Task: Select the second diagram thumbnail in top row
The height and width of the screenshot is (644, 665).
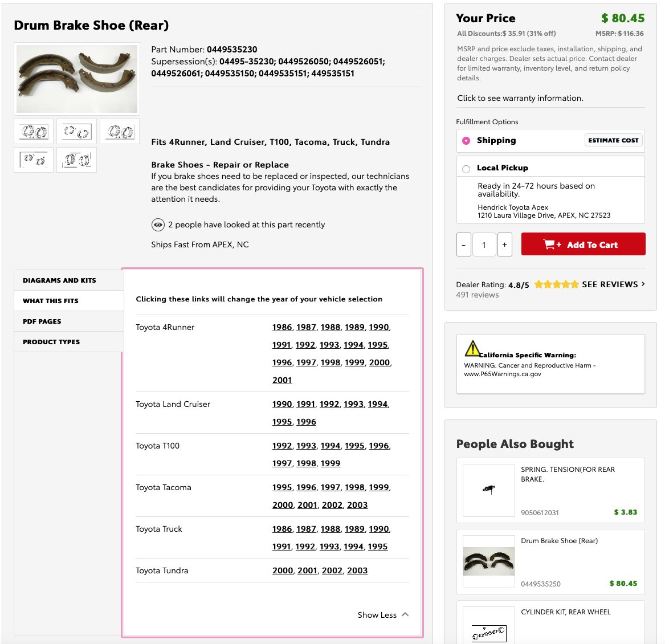Action: point(77,132)
